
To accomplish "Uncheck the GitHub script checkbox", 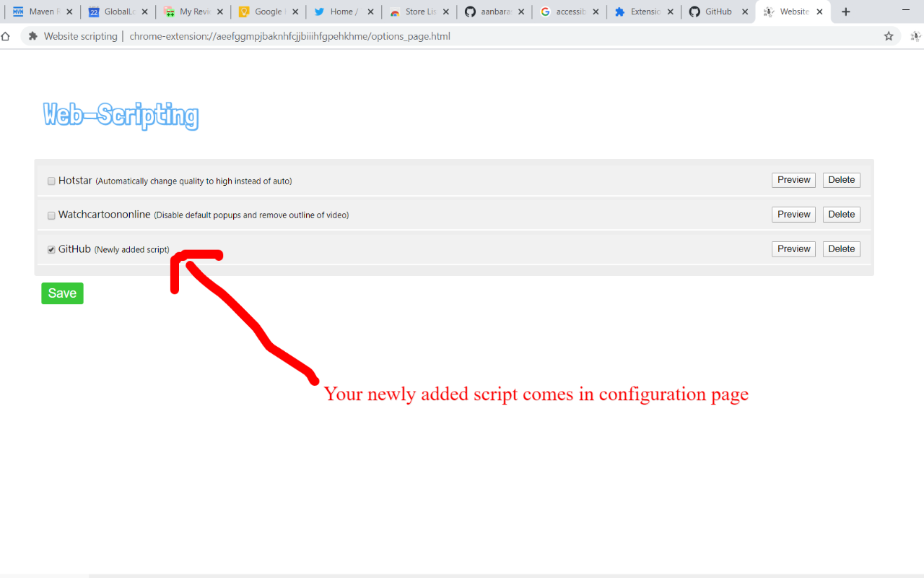I will [x=51, y=249].
